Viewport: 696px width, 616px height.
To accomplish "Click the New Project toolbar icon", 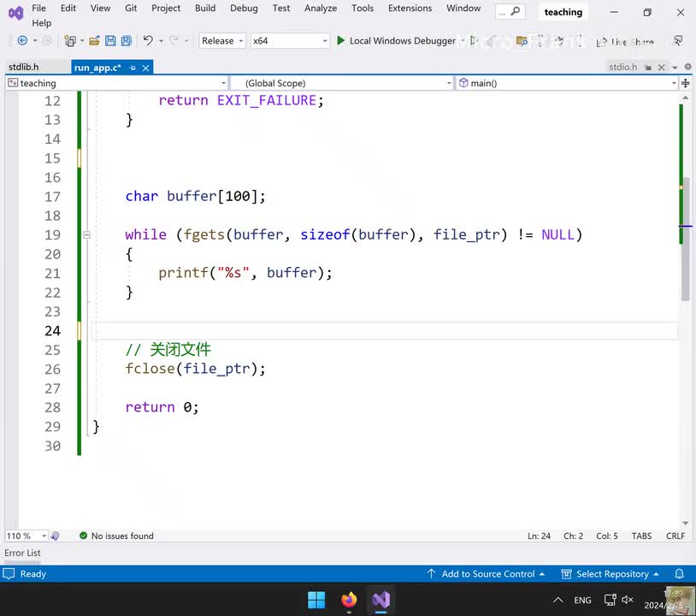I will click(70, 41).
